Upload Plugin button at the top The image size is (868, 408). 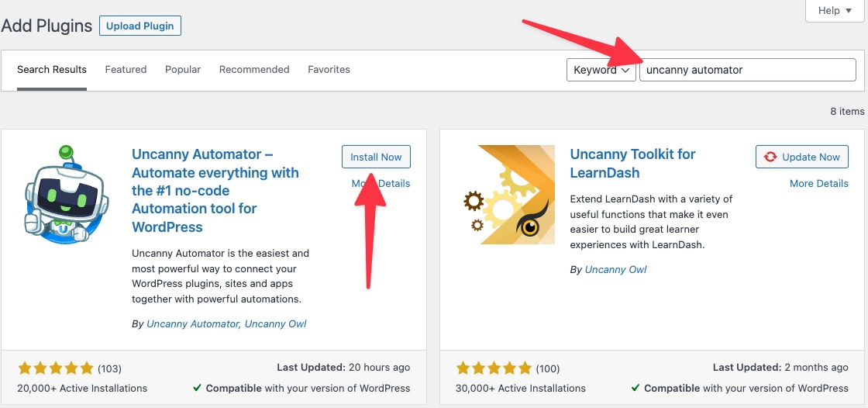coord(140,26)
